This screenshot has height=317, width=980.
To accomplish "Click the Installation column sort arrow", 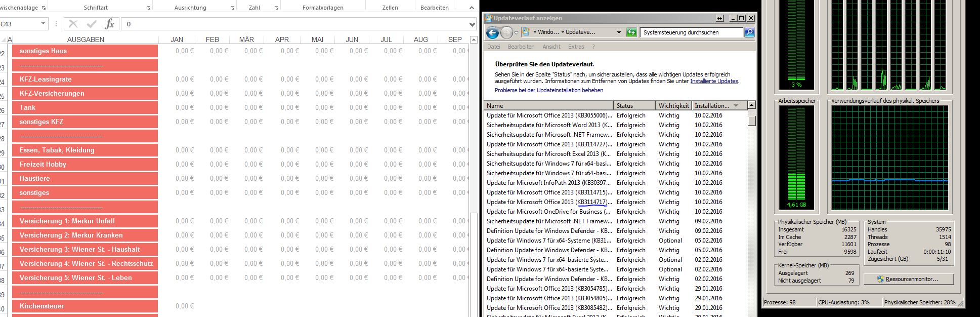I will (736, 106).
